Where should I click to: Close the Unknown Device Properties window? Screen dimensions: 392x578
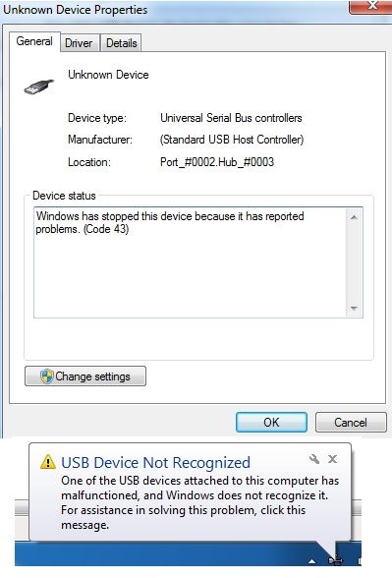[370, 6]
